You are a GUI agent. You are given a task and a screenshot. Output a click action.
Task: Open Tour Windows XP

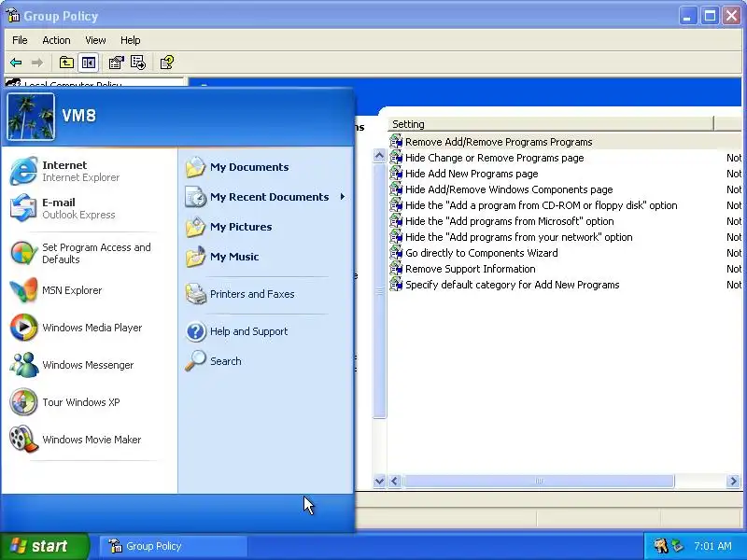88,402
